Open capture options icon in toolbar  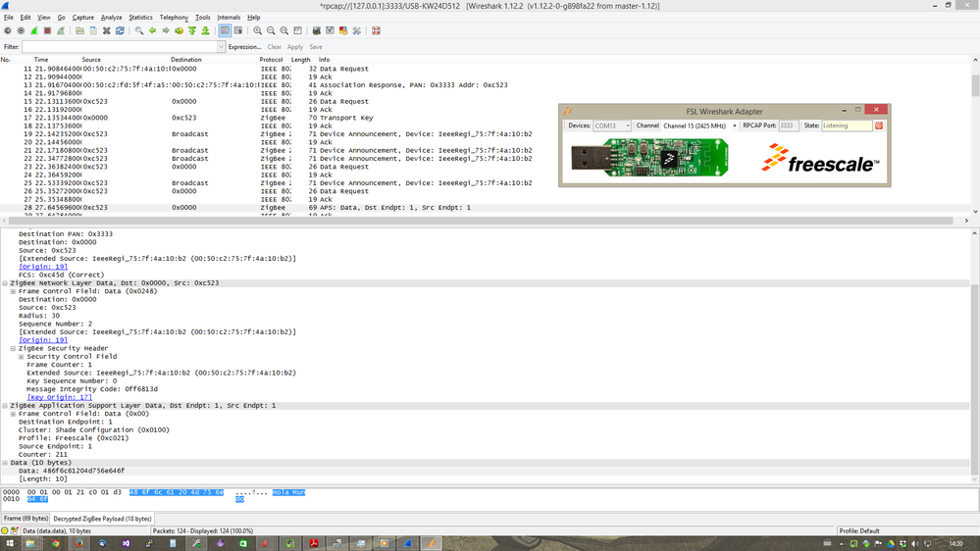pos(21,30)
